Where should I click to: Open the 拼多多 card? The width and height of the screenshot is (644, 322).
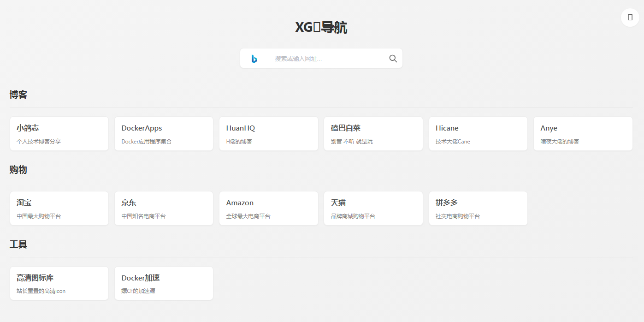pos(478,209)
